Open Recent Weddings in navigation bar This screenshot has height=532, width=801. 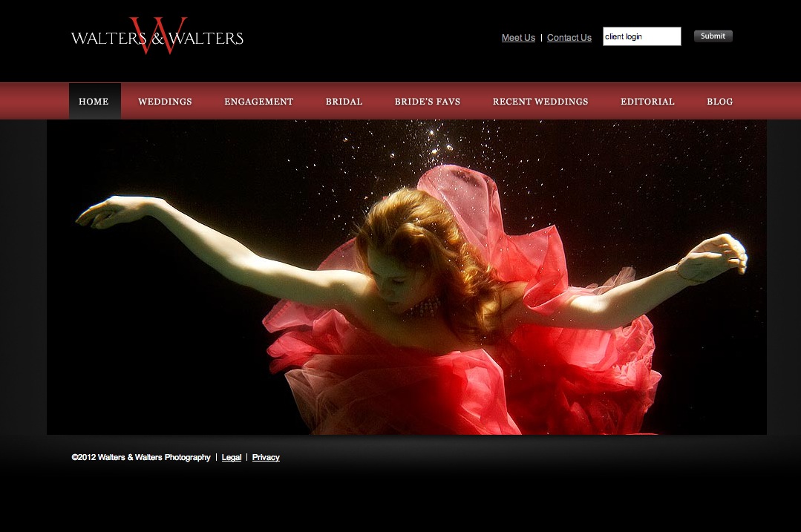coord(540,102)
